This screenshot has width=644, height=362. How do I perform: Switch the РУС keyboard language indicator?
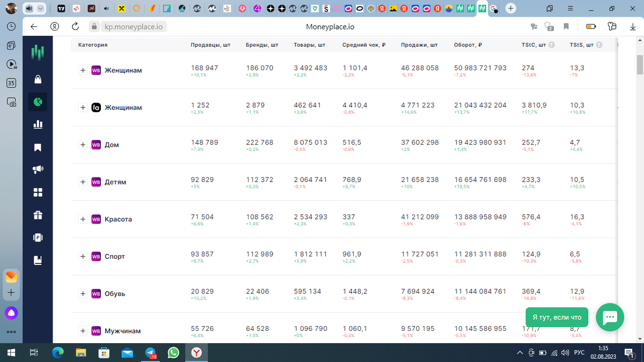coord(579,352)
